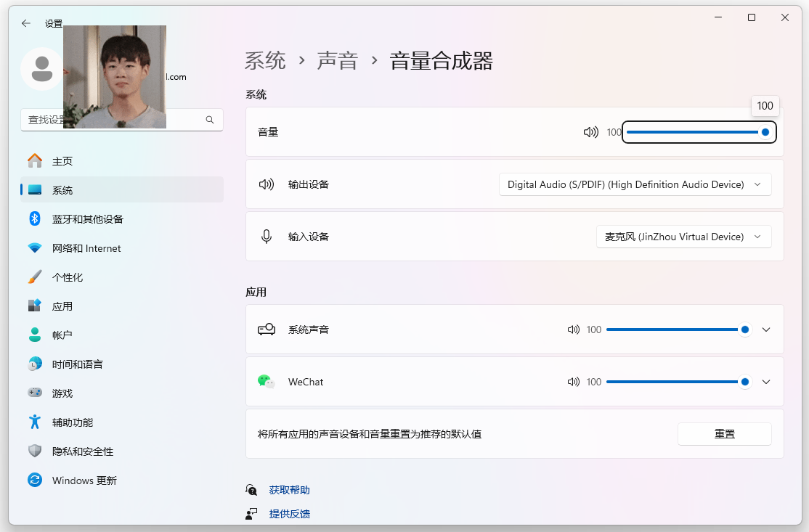Image resolution: width=809 pixels, height=532 pixels.
Task: Select 个性化 in the sidebar
Action: click(122, 277)
